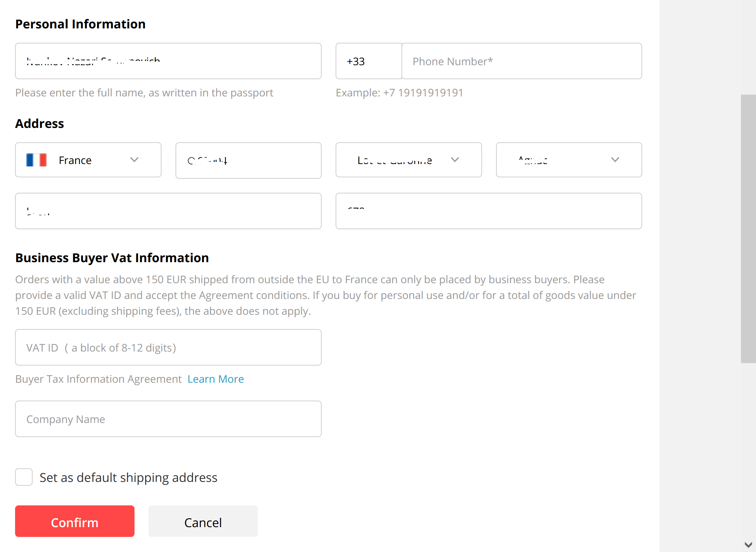Click the Company Name input field
This screenshot has width=756, height=552.
click(x=168, y=419)
